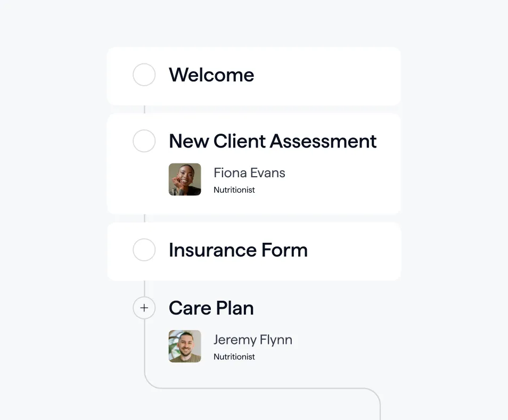Click the Nutritionist label under Jeremy Flynn
The image size is (508, 420).
tap(234, 357)
